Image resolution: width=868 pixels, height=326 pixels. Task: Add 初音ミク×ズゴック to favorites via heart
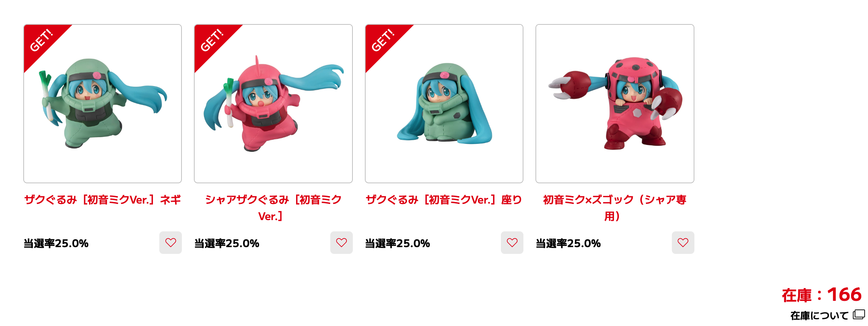[x=683, y=243]
